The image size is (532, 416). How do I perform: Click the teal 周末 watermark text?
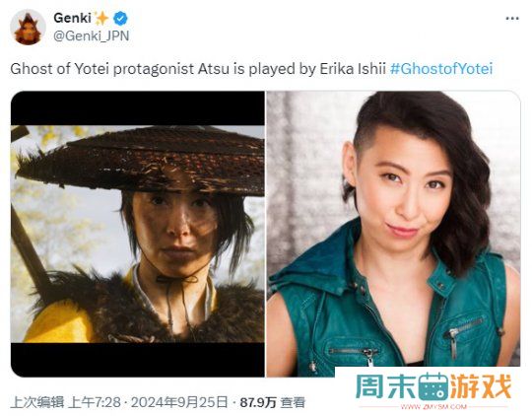pos(386,386)
